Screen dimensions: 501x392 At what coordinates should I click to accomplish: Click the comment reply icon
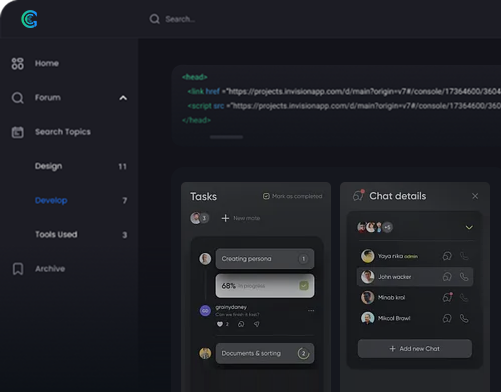tap(241, 324)
